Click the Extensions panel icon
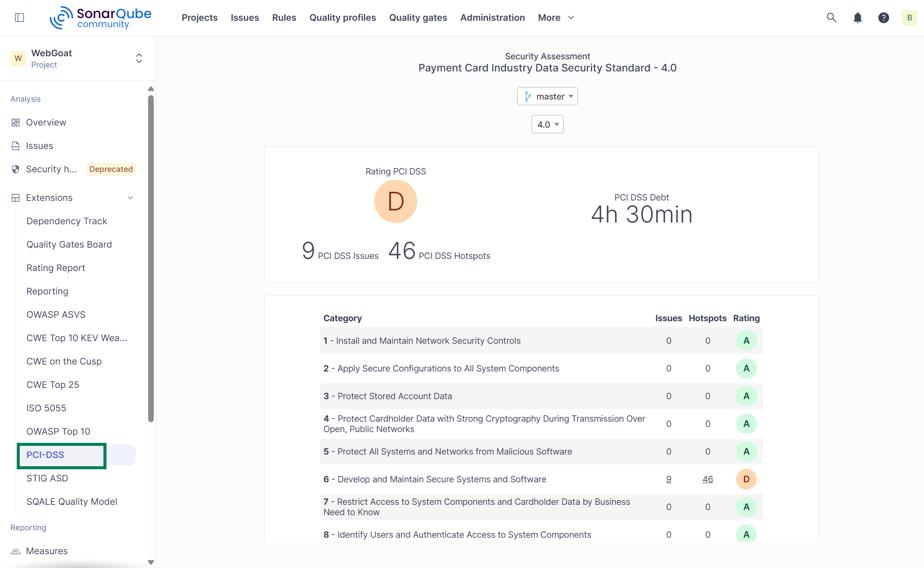Image resolution: width=924 pixels, height=568 pixels. pyautogui.click(x=16, y=198)
